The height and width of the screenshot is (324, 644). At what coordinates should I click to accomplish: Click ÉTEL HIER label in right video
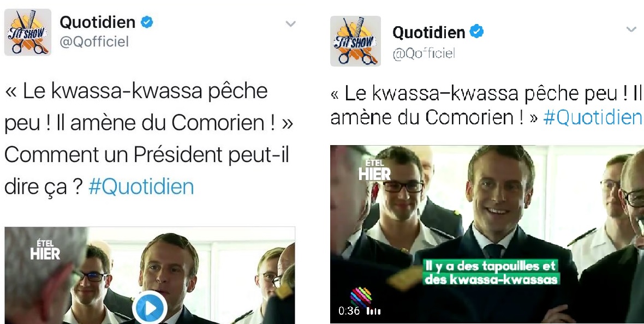[374, 170]
